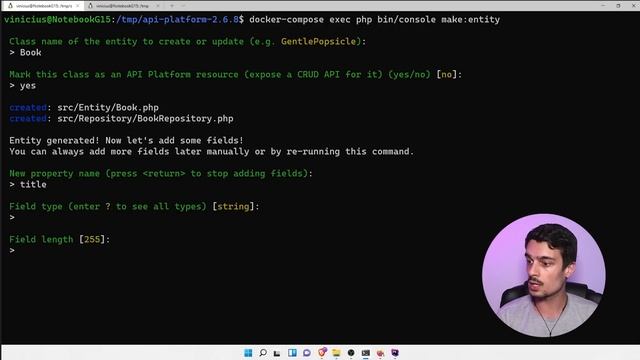Image resolution: width=640 pixels, height=360 pixels.
Task: Open the Chat app in taskbar
Action: (x=307, y=353)
